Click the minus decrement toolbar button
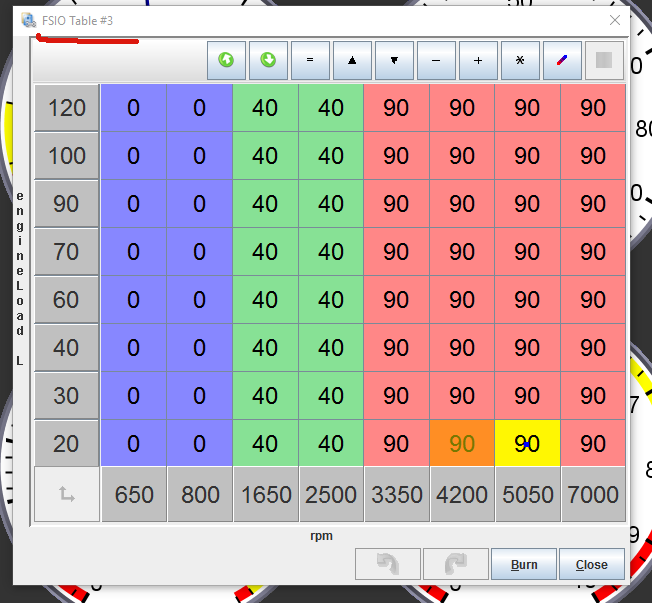Image resolution: width=652 pixels, height=603 pixels. click(x=436, y=60)
